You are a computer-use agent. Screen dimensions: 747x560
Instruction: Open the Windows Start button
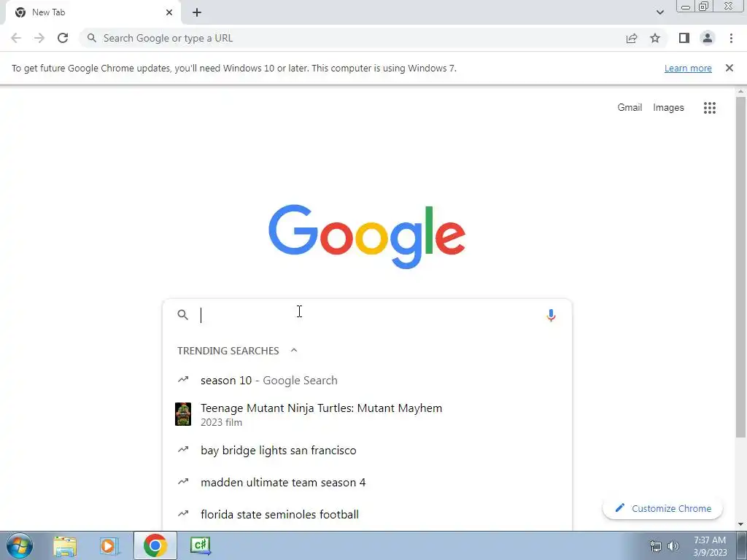coord(20,545)
